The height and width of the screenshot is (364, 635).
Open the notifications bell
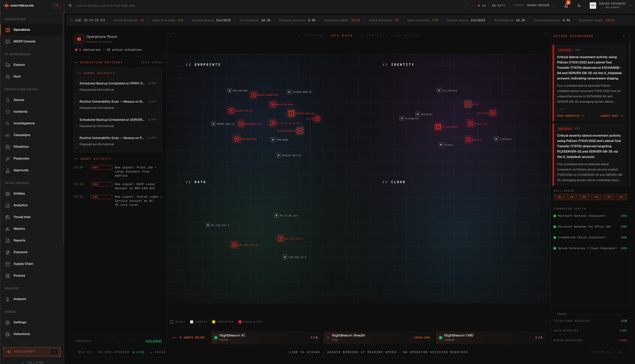566,5
